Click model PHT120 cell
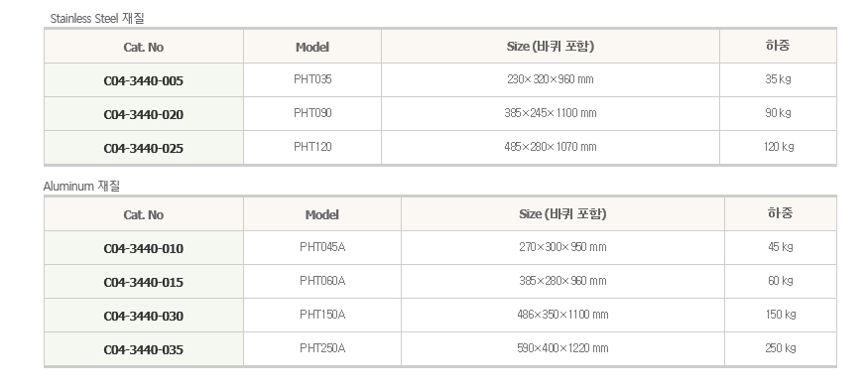Viewport: 868px width, 392px height. (x=312, y=147)
